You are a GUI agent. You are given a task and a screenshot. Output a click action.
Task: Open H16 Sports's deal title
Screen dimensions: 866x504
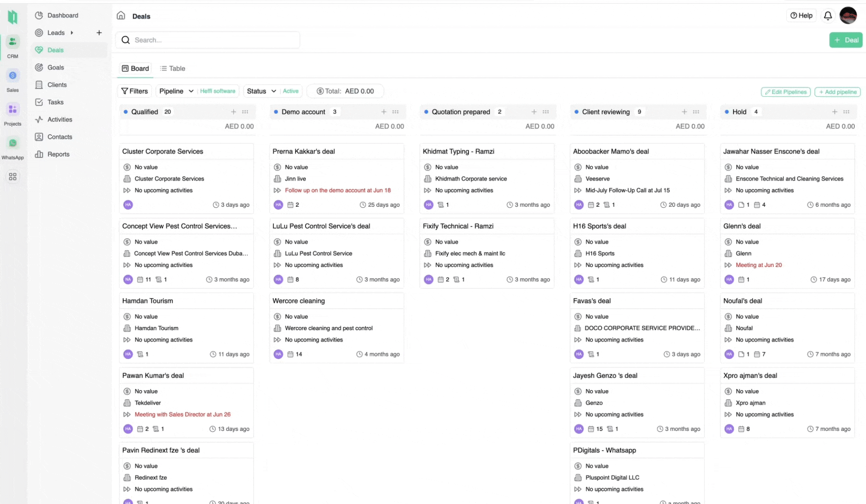(x=600, y=226)
